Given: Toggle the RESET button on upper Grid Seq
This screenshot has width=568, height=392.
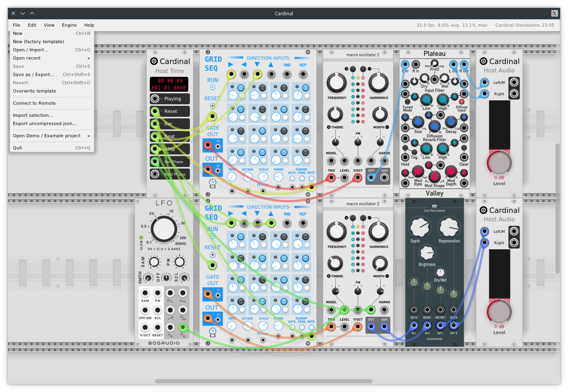Looking at the screenshot, I should [x=213, y=106].
